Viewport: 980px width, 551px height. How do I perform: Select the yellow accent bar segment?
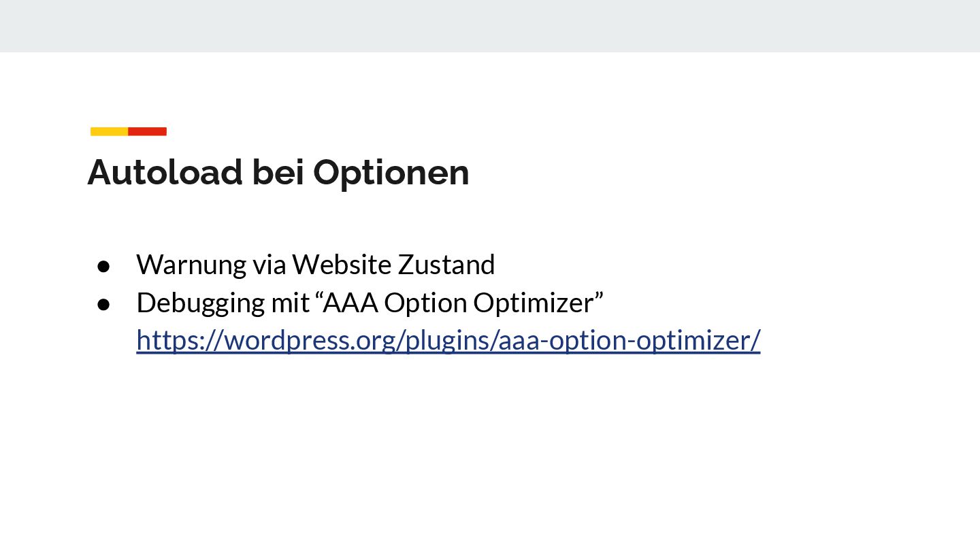(x=109, y=131)
